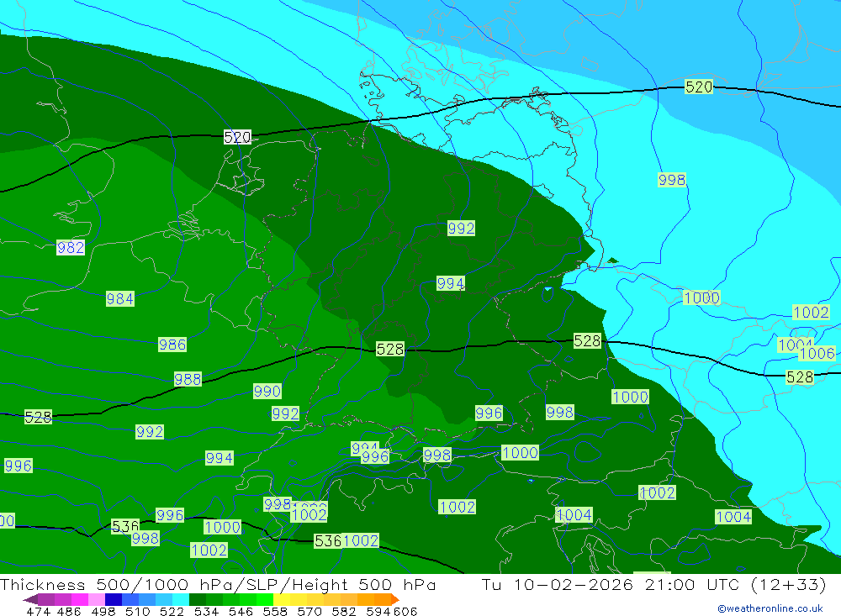The width and height of the screenshot is (841, 616).
Task: Select the magenta legend swatch
Action: 79,599
